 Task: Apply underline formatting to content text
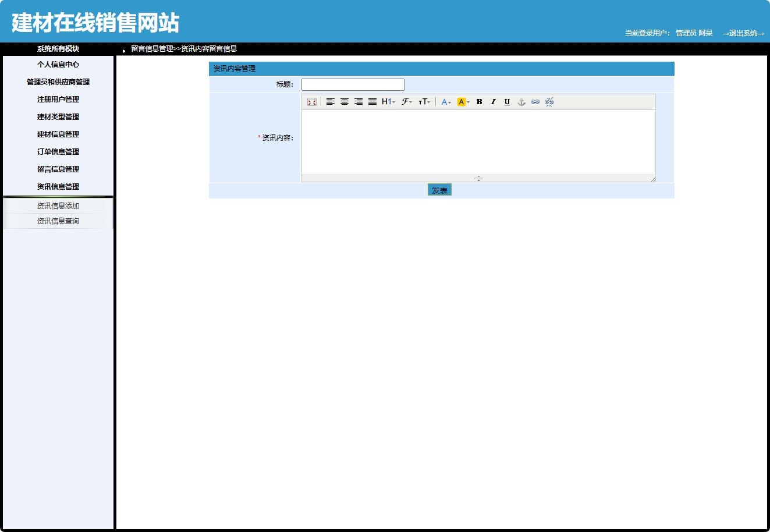[x=507, y=102]
